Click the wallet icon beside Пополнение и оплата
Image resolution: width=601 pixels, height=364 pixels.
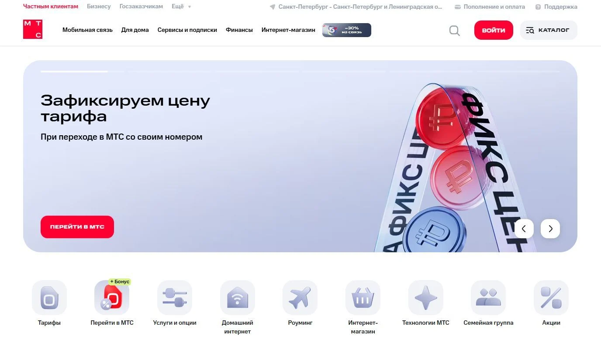(x=458, y=7)
